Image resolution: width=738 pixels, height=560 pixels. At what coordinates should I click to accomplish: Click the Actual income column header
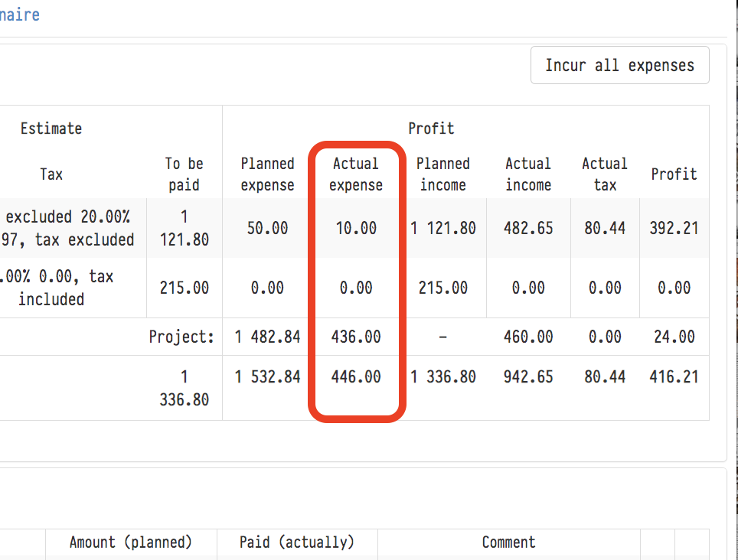(x=528, y=174)
